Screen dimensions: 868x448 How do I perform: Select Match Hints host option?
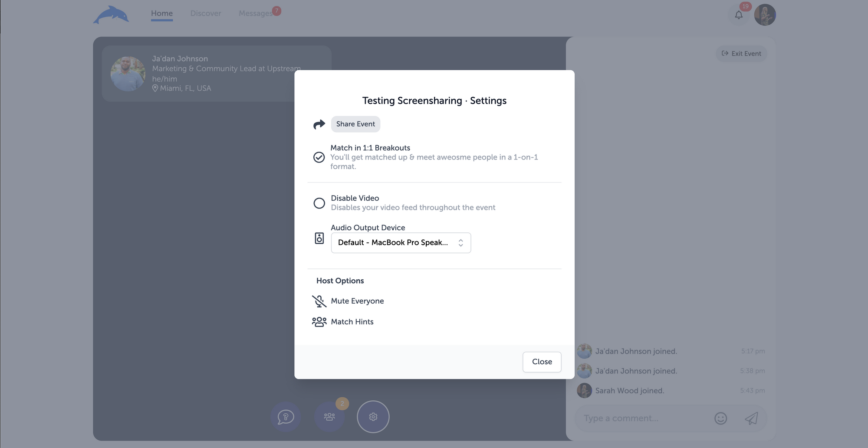[x=352, y=322]
